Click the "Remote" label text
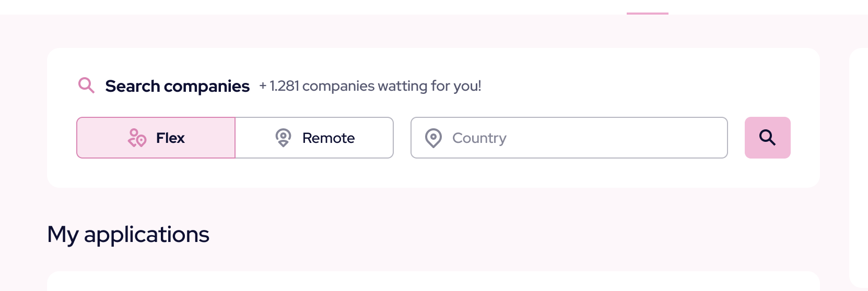 click(329, 138)
